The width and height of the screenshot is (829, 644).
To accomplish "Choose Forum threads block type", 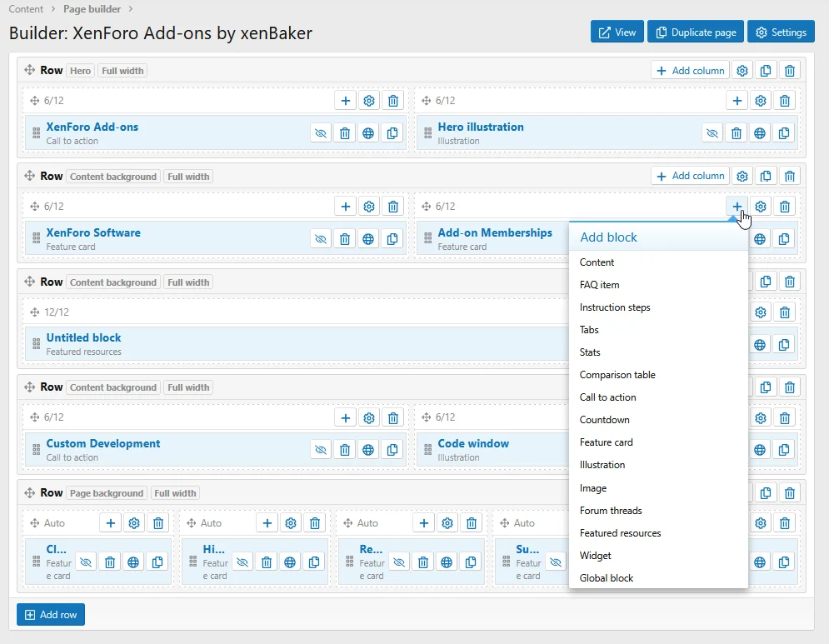I will pos(658,511).
